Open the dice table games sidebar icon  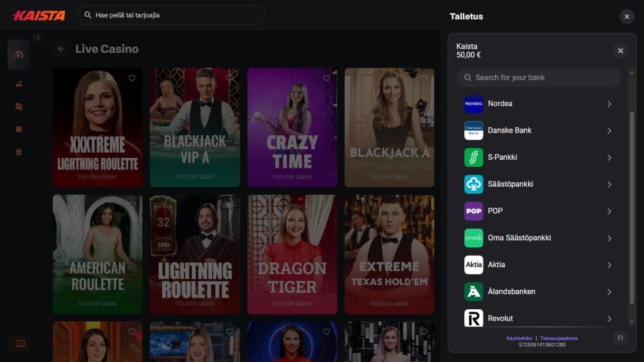19,129
